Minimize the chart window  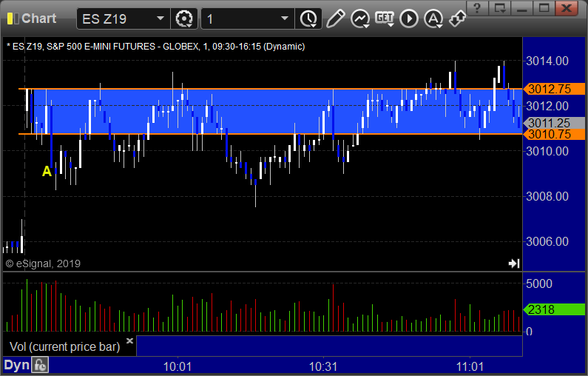point(522,8)
